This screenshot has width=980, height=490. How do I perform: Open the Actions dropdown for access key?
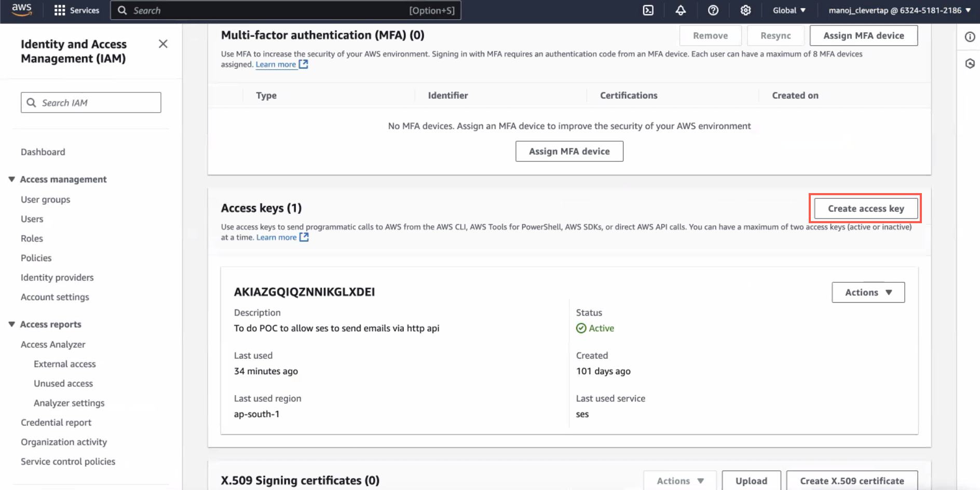click(x=868, y=292)
